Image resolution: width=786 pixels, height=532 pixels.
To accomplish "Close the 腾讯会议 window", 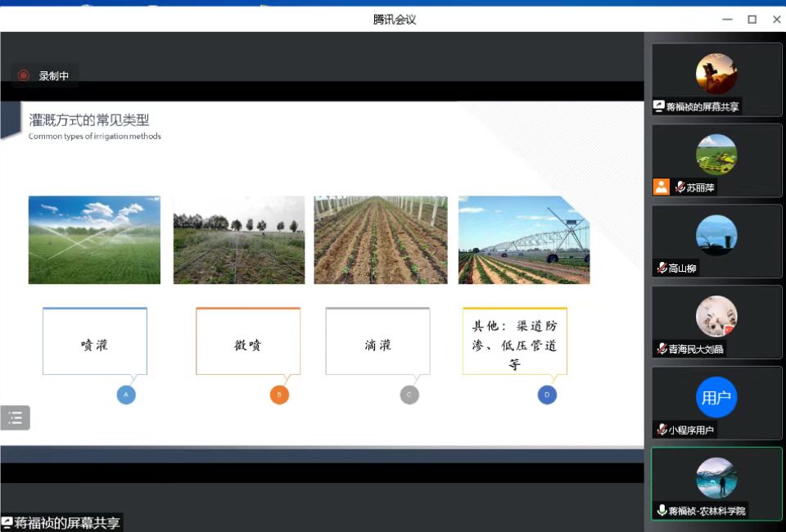I will coord(776,20).
